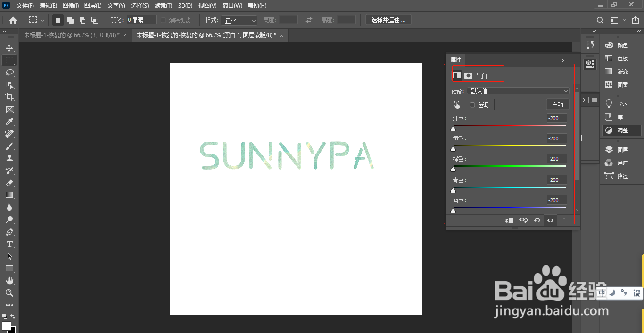This screenshot has height=333, width=644.
Task: Open the 滤镜 Filter menu
Action: 164,6
